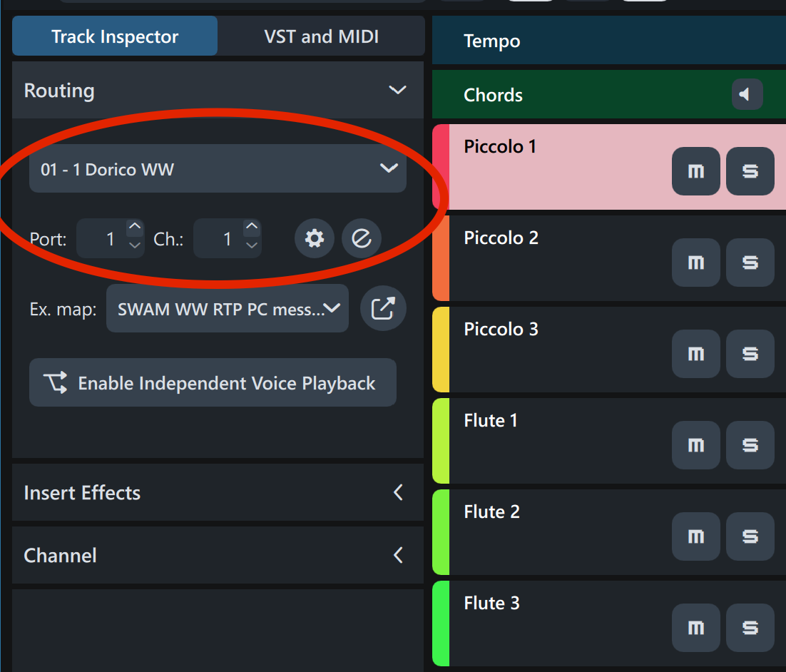The width and height of the screenshot is (786, 672).
Task: Solo the Piccolo 2 track
Action: point(750,263)
